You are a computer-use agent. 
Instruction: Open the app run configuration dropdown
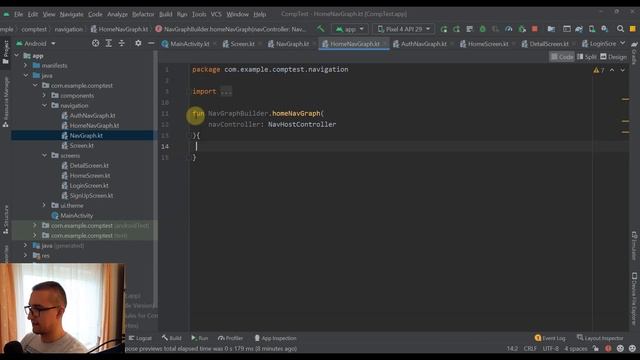pyautogui.click(x=350, y=29)
